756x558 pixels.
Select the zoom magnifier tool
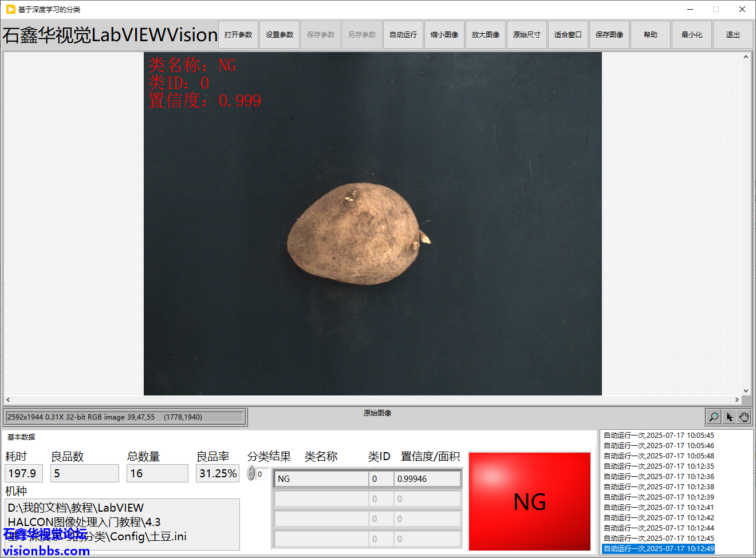pyautogui.click(x=714, y=417)
